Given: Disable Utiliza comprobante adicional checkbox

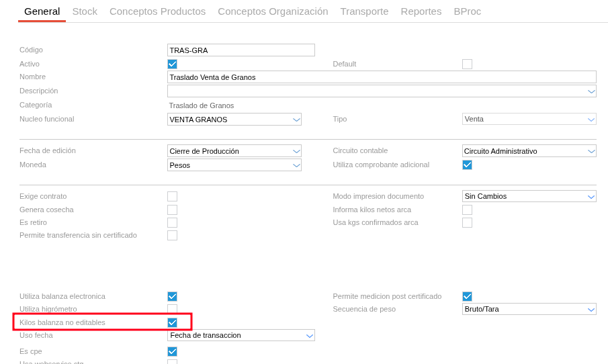Looking at the screenshot, I should pyautogui.click(x=467, y=165).
